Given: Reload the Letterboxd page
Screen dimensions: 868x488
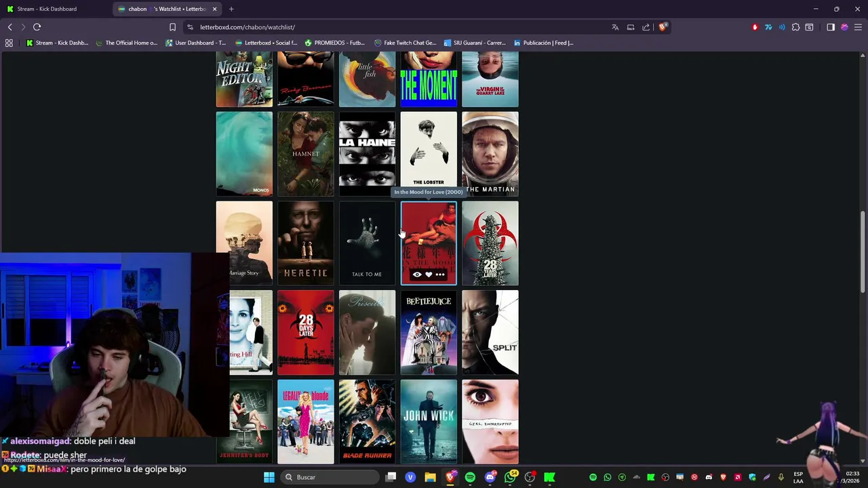Looking at the screenshot, I should click(37, 27).
